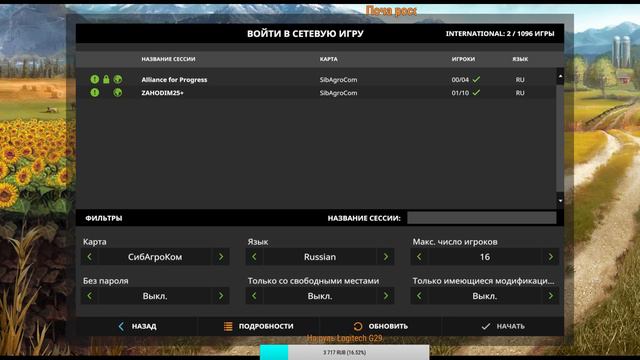This screenshot has width=640, height=360.
Task: Sort by ИГРОКИ column header
Action: [463, 59]
